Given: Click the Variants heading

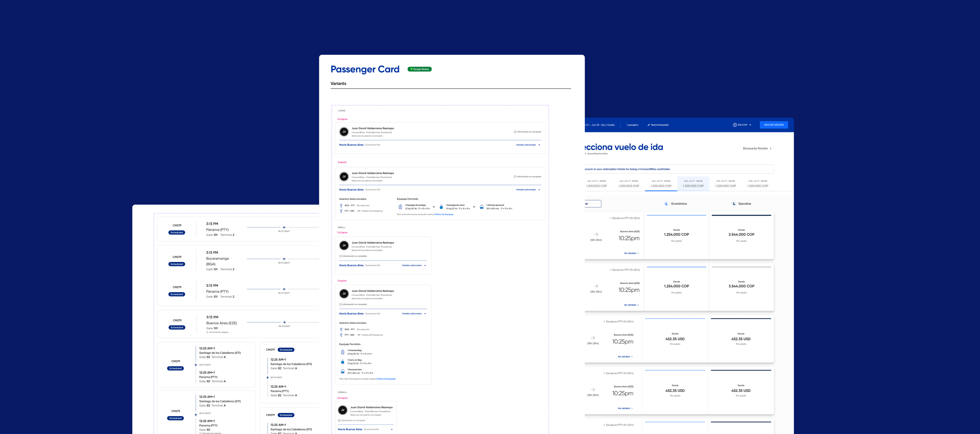Looking at the screenshot, I should click(338, 84).
